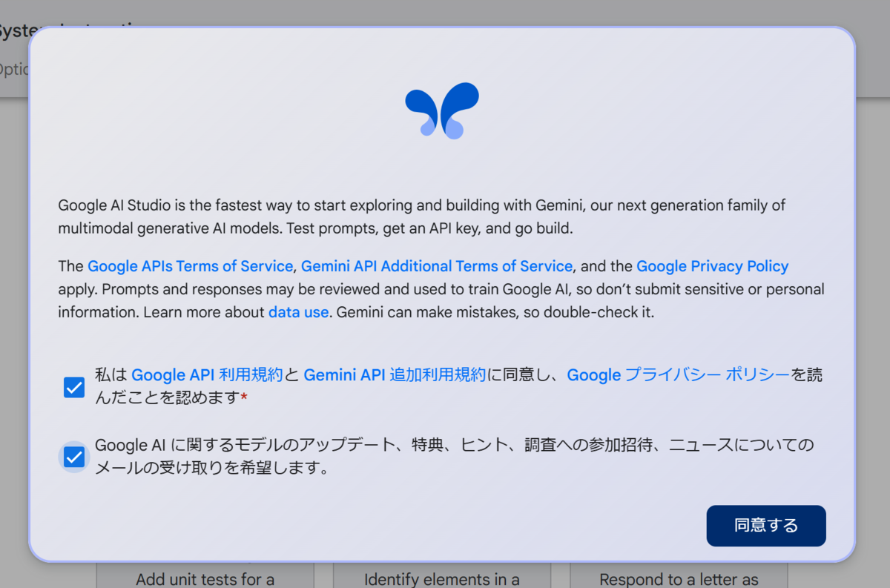Open the Gemini API 追加利用規約 link
Viewport: 890px width, 588px height.
coord(395,375)
